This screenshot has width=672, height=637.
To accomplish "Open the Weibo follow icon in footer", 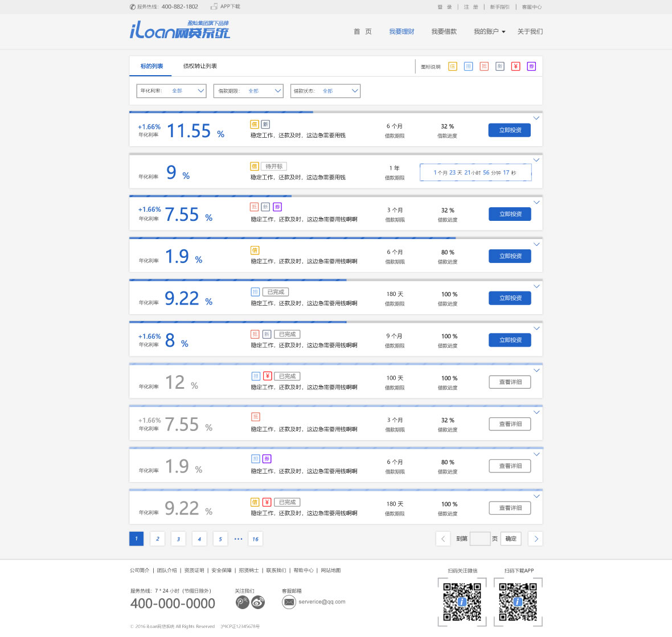I will pyautogui.click(x=258, y=602).
